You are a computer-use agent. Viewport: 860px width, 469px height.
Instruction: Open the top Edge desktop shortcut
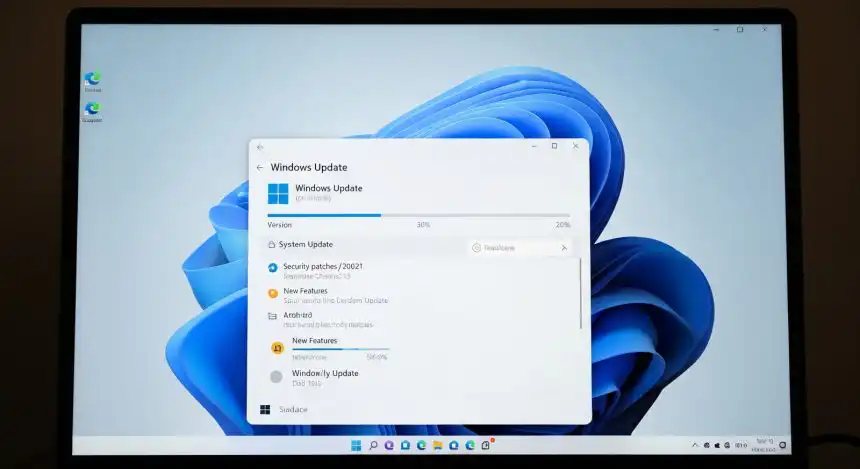92,79
